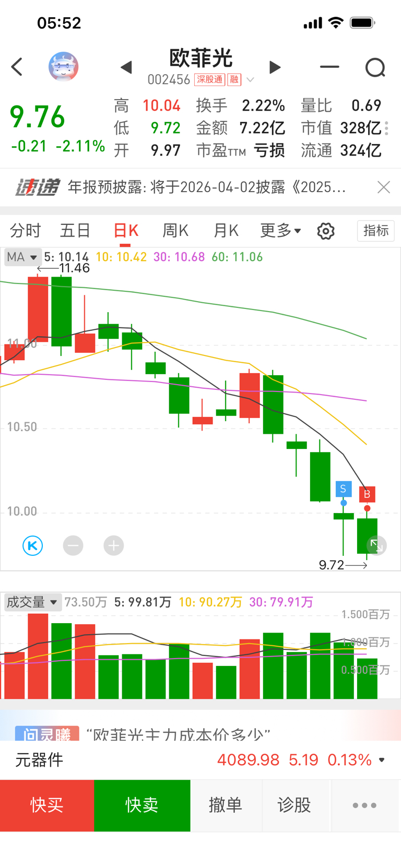Open “欧菲光主力成本价多少” question
Viewport: 401px width, 868px height.
click(x=178, y=733)
